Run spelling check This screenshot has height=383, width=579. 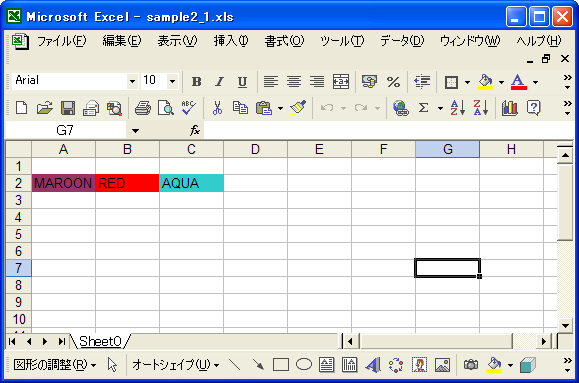coord(189,108)
